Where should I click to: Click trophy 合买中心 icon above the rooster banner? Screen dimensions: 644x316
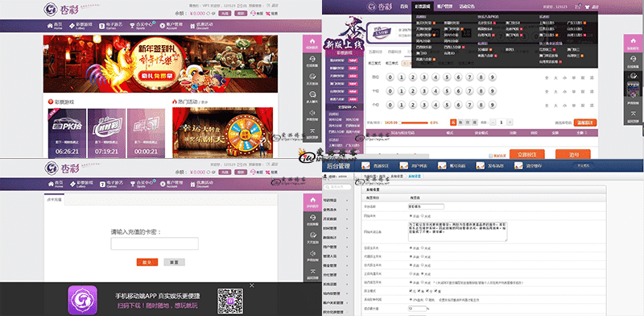[x=132, y=26]
